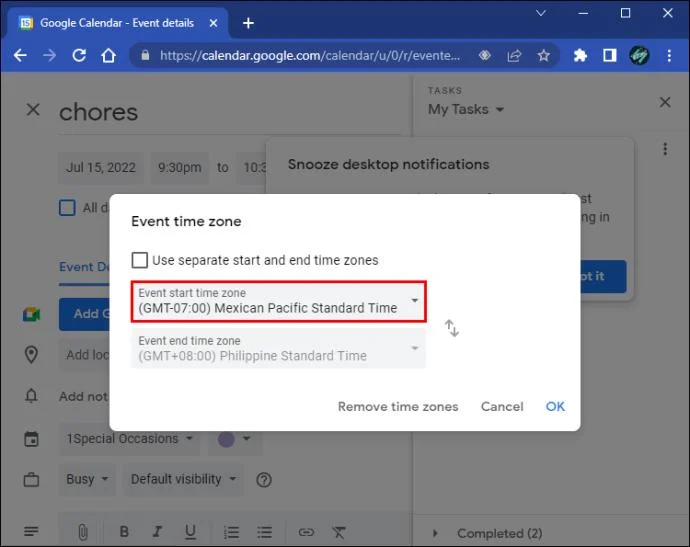
Task: Cancel the Event time zone dialog
Action: [502, 406]
